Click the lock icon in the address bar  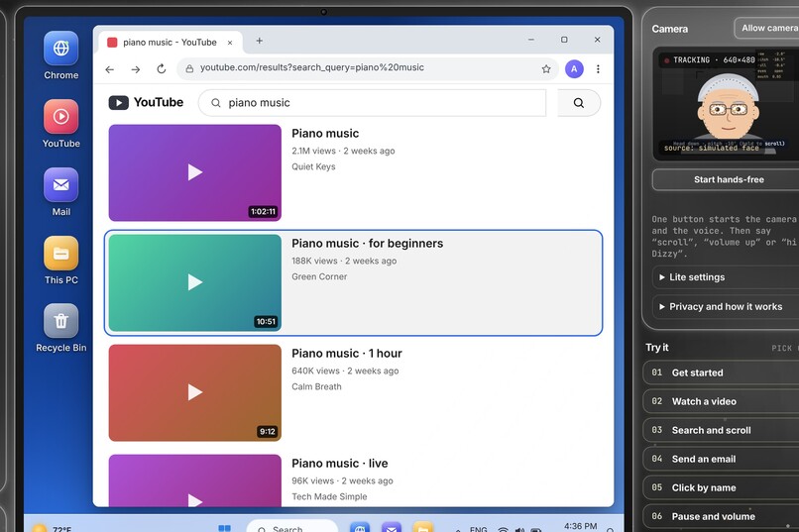coord(189,68)
